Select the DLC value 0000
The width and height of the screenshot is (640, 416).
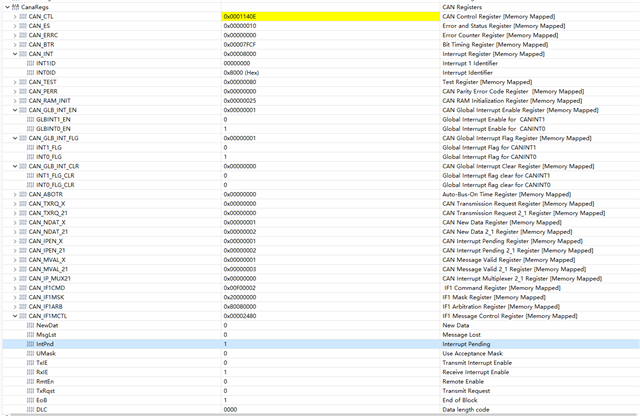tap(230, 409)
